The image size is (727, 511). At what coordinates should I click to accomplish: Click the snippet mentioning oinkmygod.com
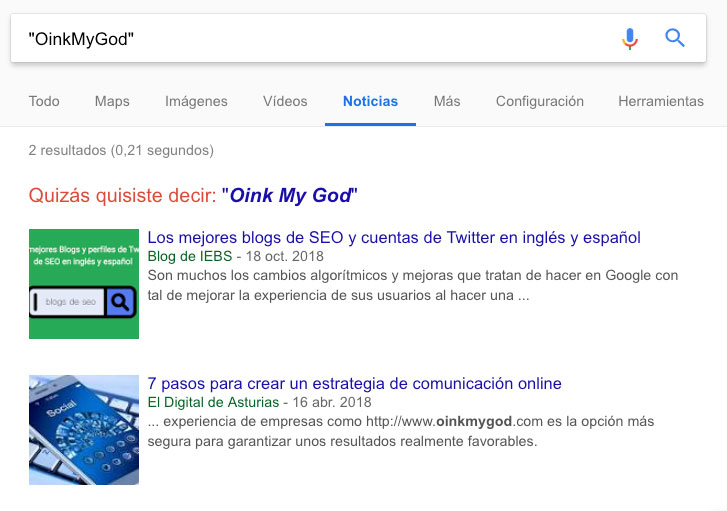pyautogui.click(x=401, y=431)
